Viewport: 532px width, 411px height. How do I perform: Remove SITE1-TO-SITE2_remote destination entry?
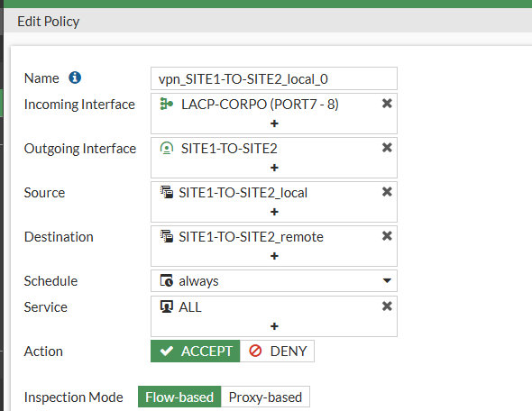click(x=387, y=235)
